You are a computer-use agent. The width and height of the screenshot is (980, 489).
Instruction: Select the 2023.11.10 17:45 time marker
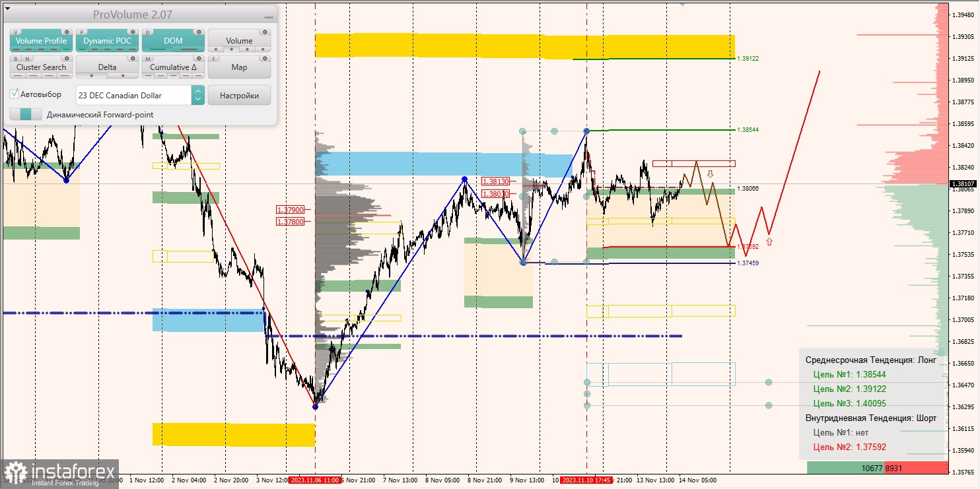pyautogui.click(x=586, y=480)
